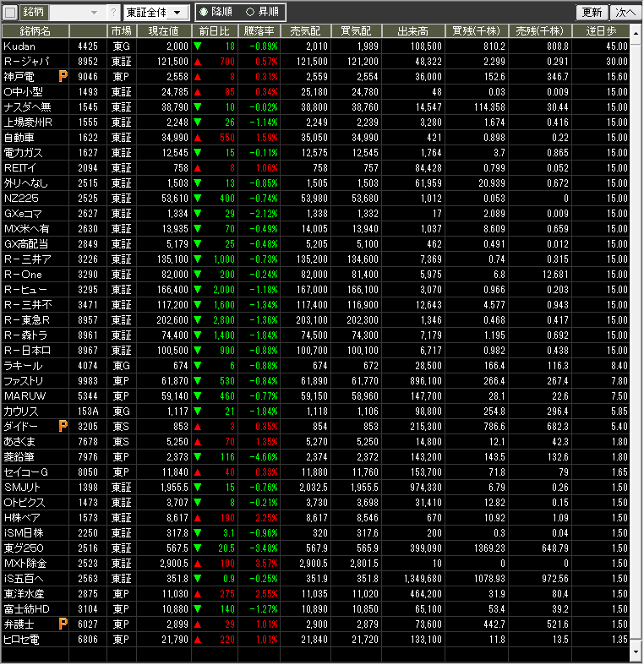This screenshot has width=644, height=665.
Task: Click the orange P icon beside ダイドー
Action: point(63,426)
